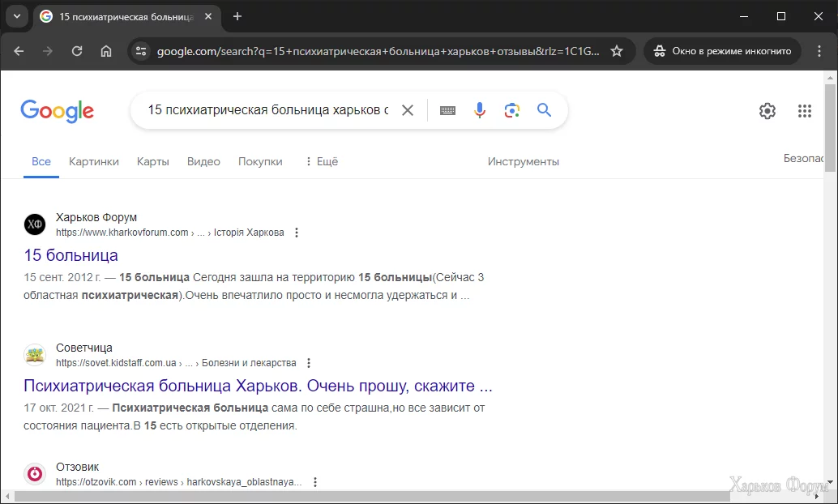The width and height of the screenshot is (838, 504).
Task: Click the Советчица site name text
Action: [x=84, y=348]
